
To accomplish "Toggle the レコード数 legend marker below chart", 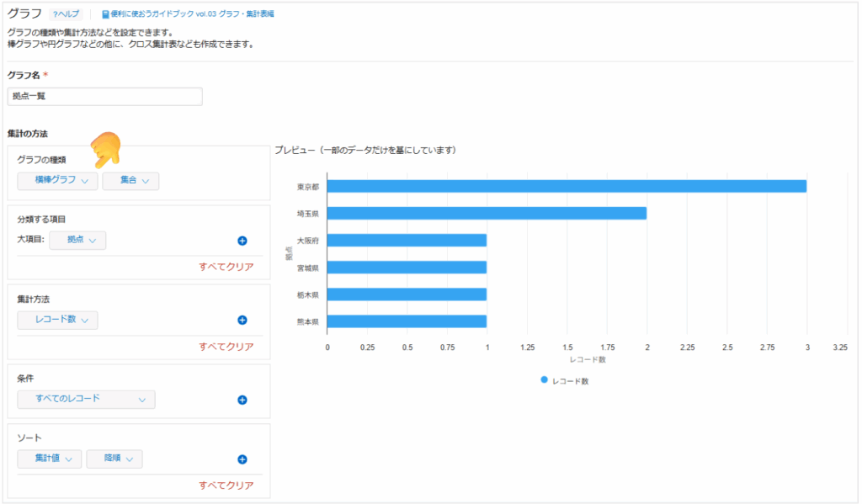I will (x=544, y=380).
